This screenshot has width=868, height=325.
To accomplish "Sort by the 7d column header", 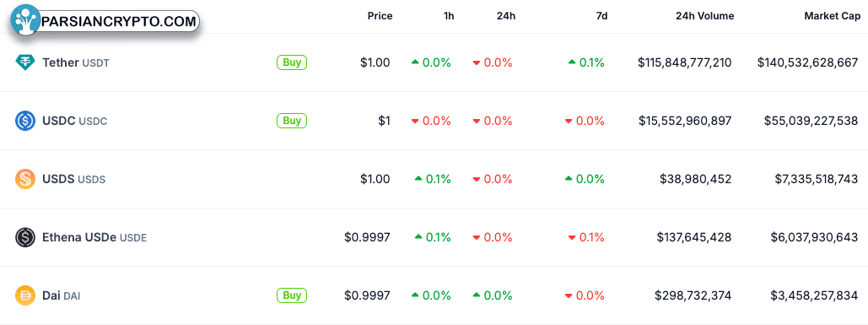I will click(601, 16).
